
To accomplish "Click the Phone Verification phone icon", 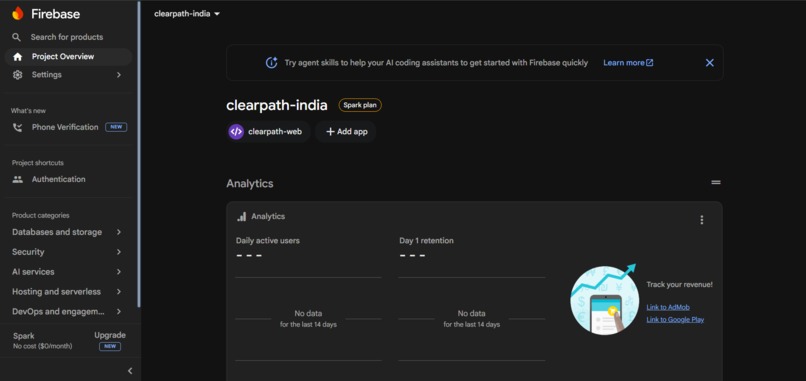I will click(x=17, y=128).
